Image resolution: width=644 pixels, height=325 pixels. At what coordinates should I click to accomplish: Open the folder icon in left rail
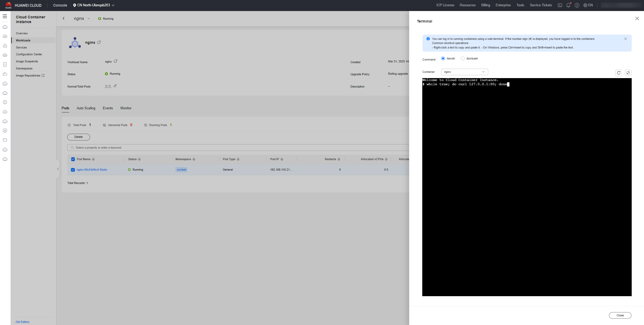[5, 140]
